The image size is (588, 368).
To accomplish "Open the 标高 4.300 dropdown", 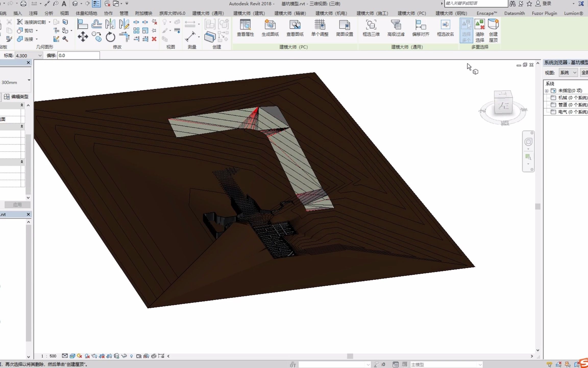I will [40, 55].
